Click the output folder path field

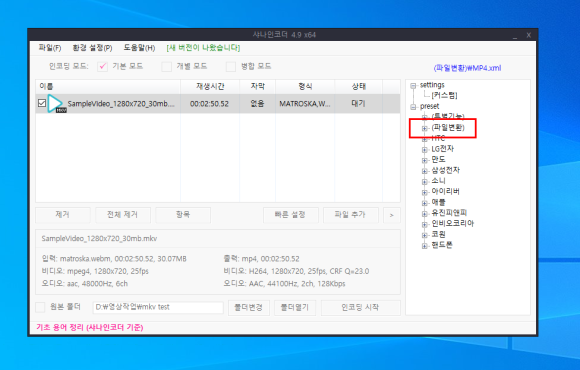point(158,307)
